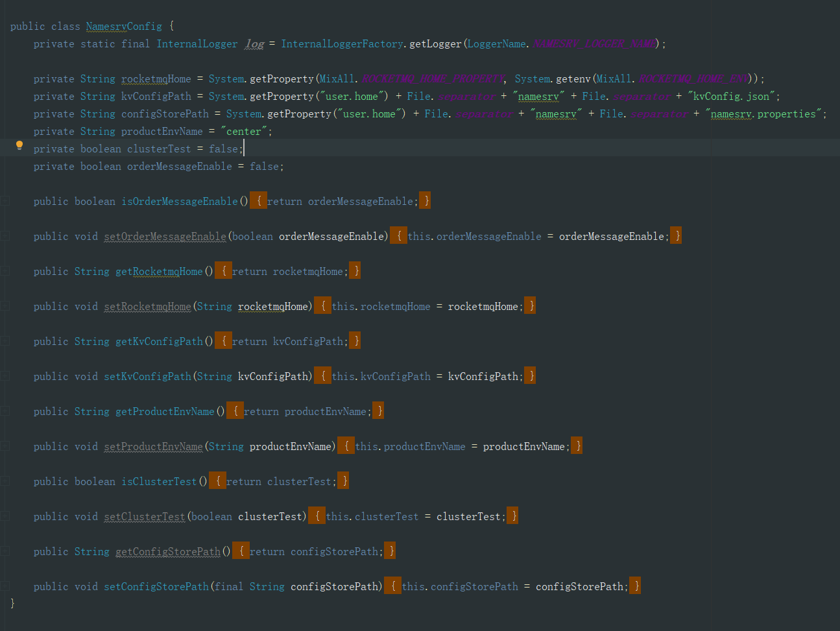The image size is (840, 631).
Task: Click System.getenv call on rocketmqHome line
Action: click(553, 79)
